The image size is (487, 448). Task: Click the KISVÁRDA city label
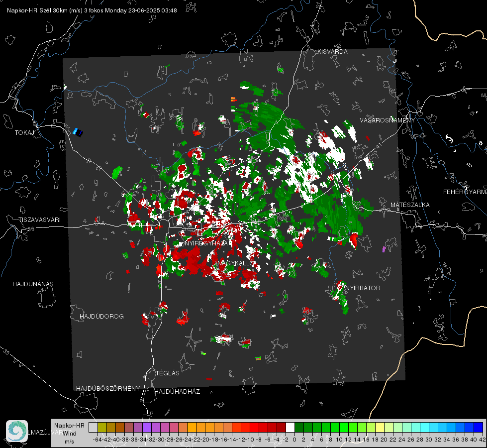332,52
